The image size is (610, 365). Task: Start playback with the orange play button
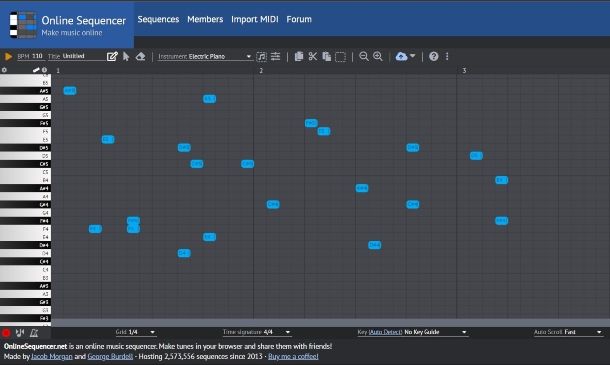click(x=8, y=56)
